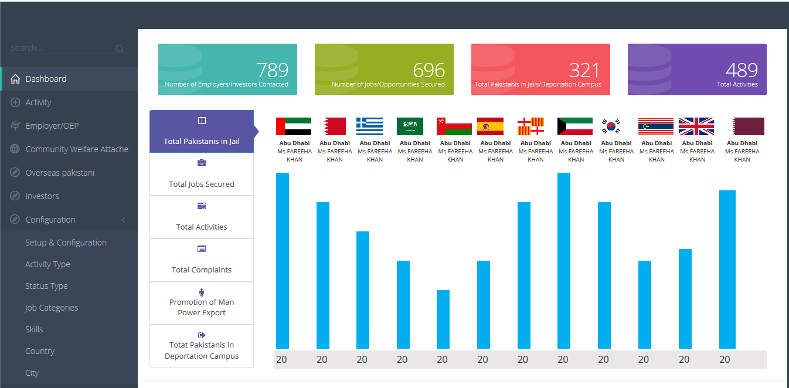Click the chart bar under the Qatar flag

click(728, 269)
